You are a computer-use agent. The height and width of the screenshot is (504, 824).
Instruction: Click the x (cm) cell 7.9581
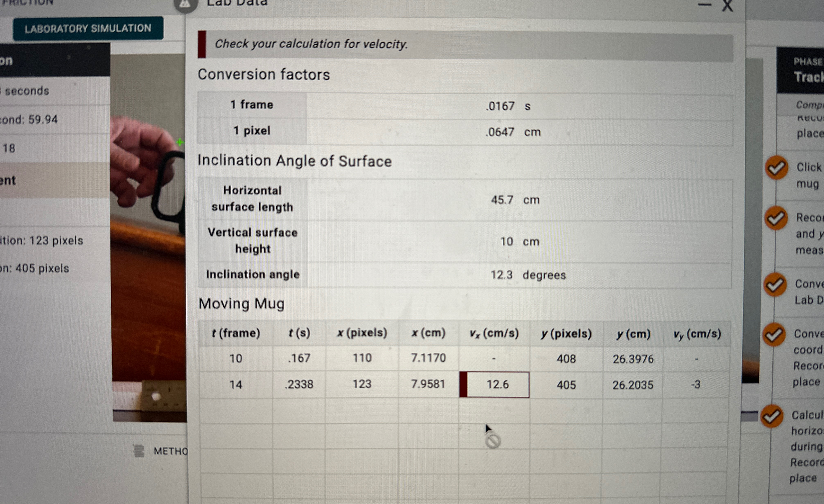(x=428, y=384)
